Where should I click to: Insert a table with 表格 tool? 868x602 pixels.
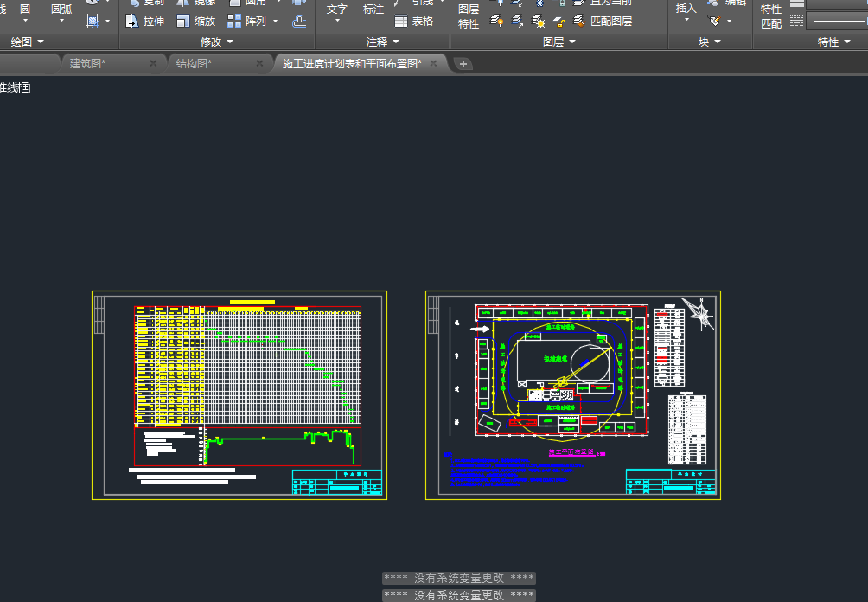point(414,22)
